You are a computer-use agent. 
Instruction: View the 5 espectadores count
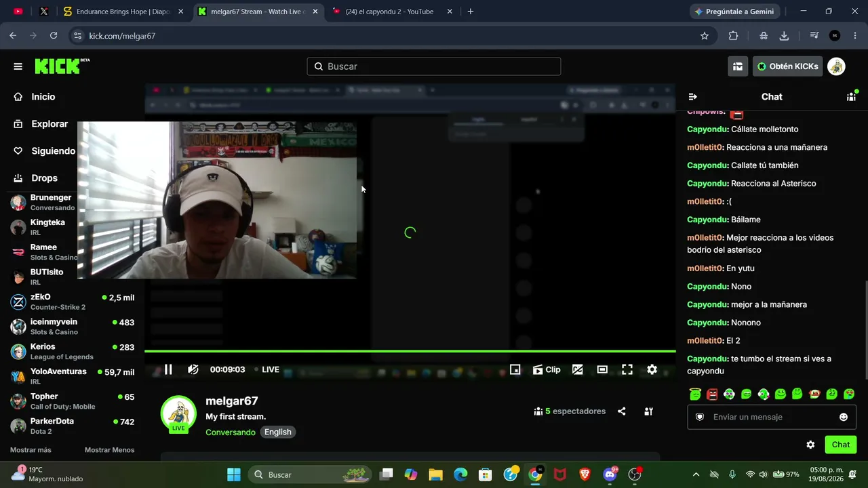570,411
